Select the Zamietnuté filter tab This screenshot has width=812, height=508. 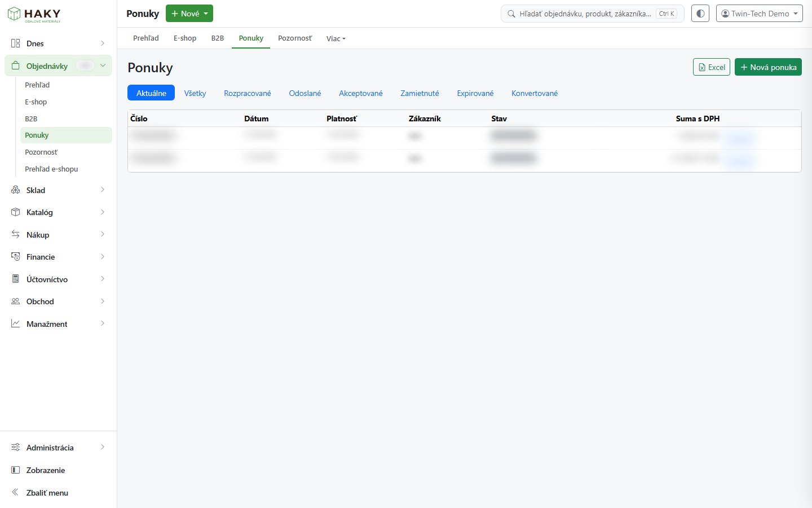(x=420, y=93)
